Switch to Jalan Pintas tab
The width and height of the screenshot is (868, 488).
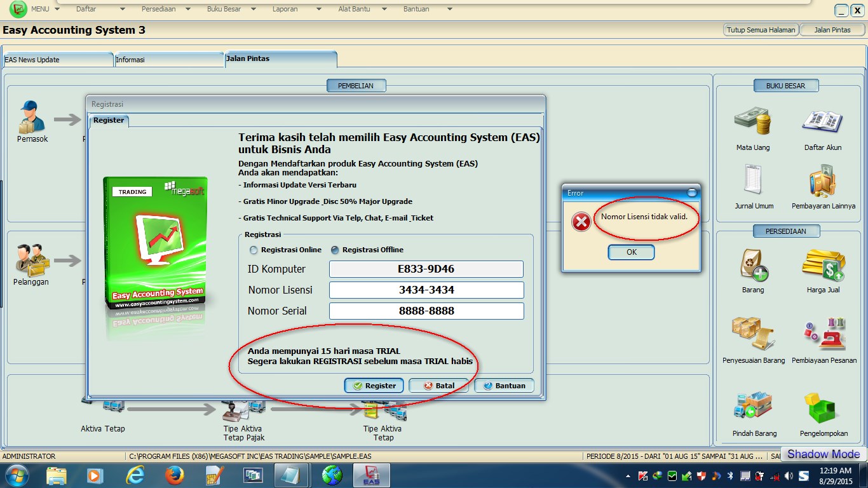pyautogui.click(x=280, y=59)
